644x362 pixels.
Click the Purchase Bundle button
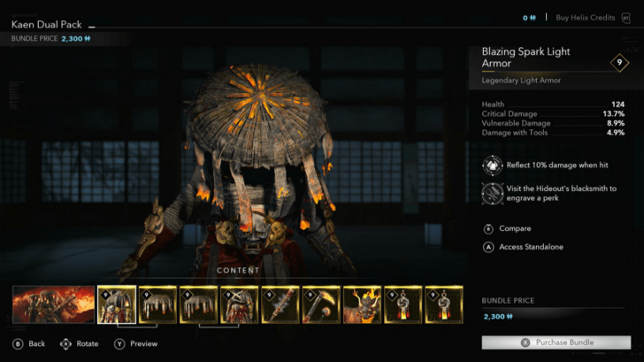coord(556,343)
